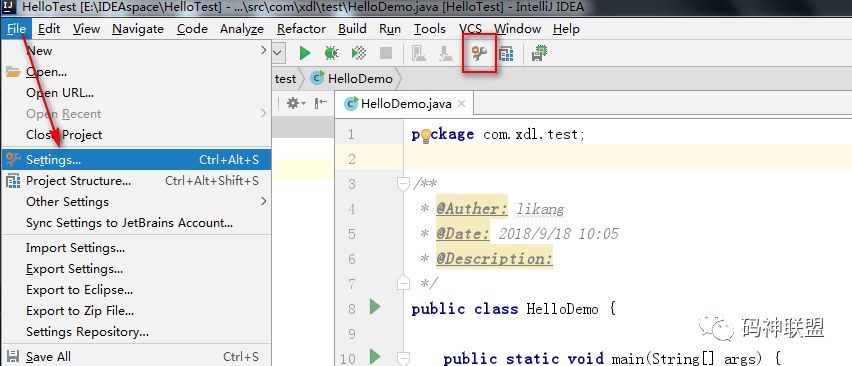Viewport: 852px width, 366px height.
Task: Choose Open... from File menu
Action: 136,72
